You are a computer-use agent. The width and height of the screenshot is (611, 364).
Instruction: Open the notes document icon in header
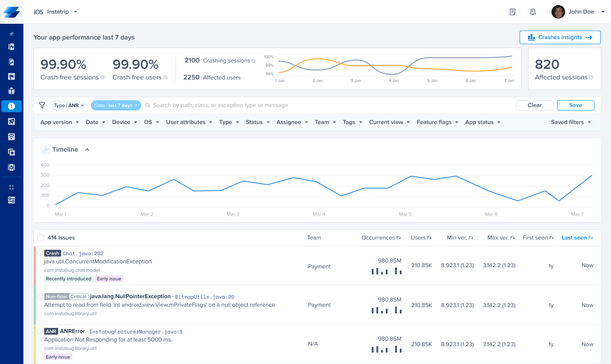point(512,12)
